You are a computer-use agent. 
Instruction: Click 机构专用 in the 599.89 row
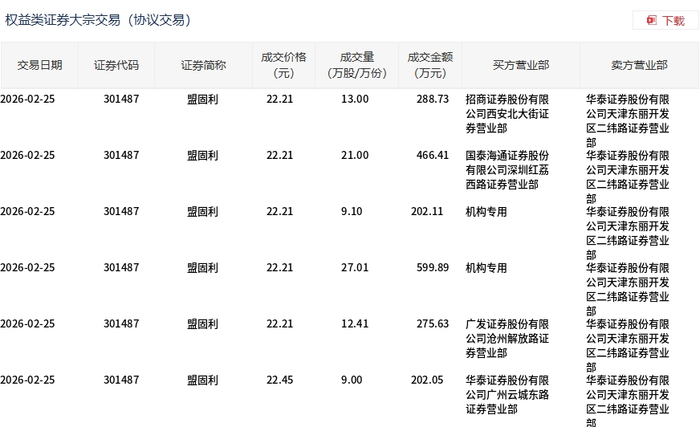[x=486, y=268]
